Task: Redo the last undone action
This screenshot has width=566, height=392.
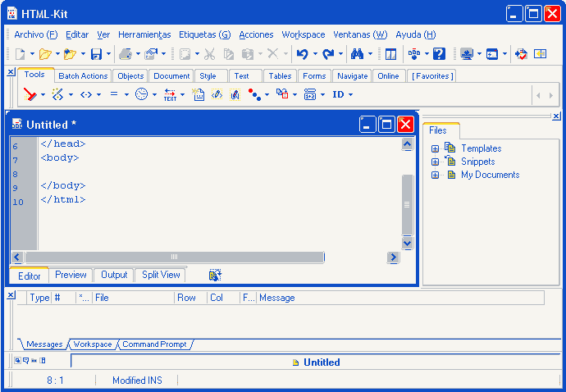Action: pos(328,54)
